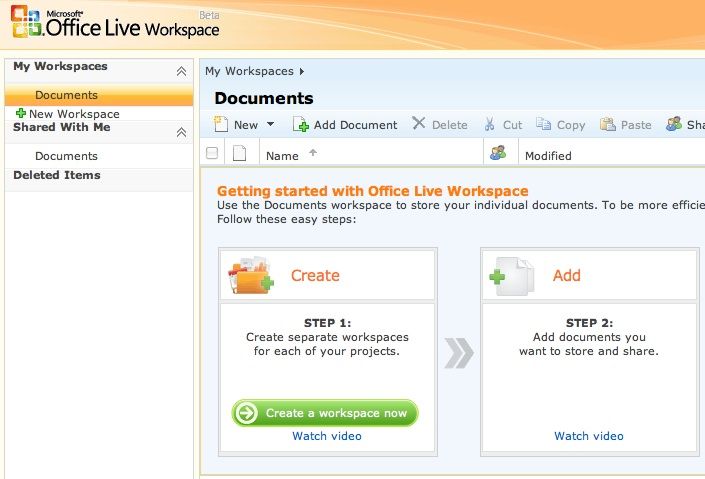Click the Cut scissors icon
705x479 pixels.
click(x=490, y=124)
